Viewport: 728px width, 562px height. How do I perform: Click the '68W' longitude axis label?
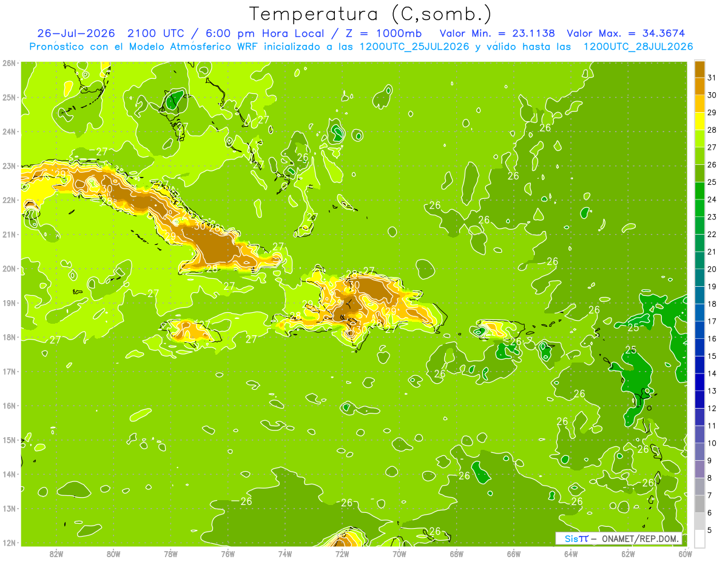coord(457,554)
